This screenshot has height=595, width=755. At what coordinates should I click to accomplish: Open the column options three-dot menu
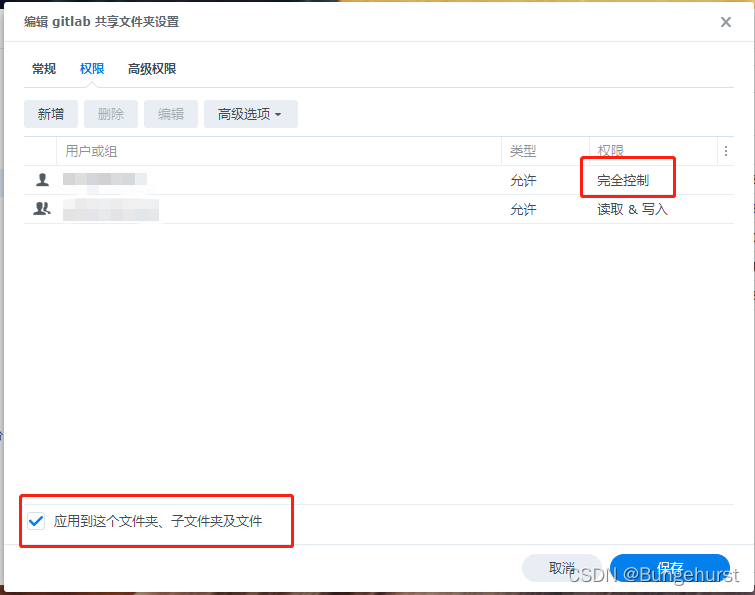(726, 151)
